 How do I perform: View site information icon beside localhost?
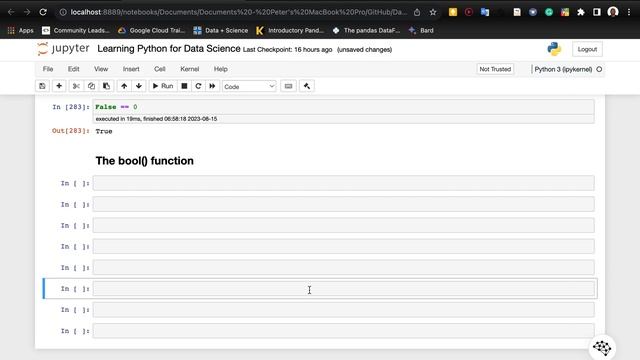coord(63,12)
